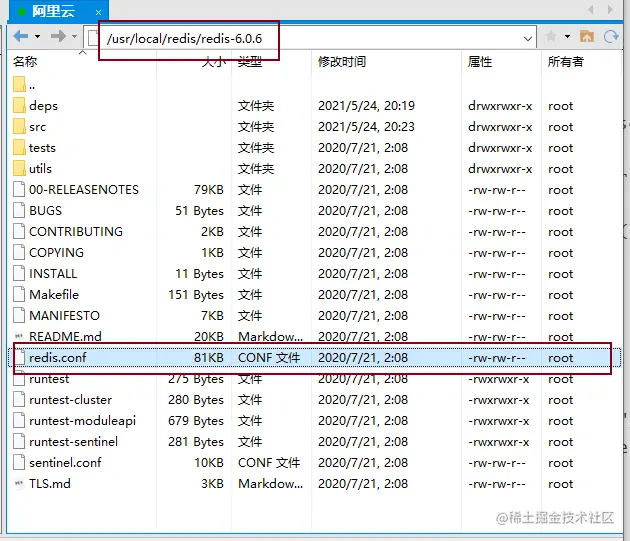The image size is (630, 541).
Task: Select the folder name deps
Action: coord(43,106)
